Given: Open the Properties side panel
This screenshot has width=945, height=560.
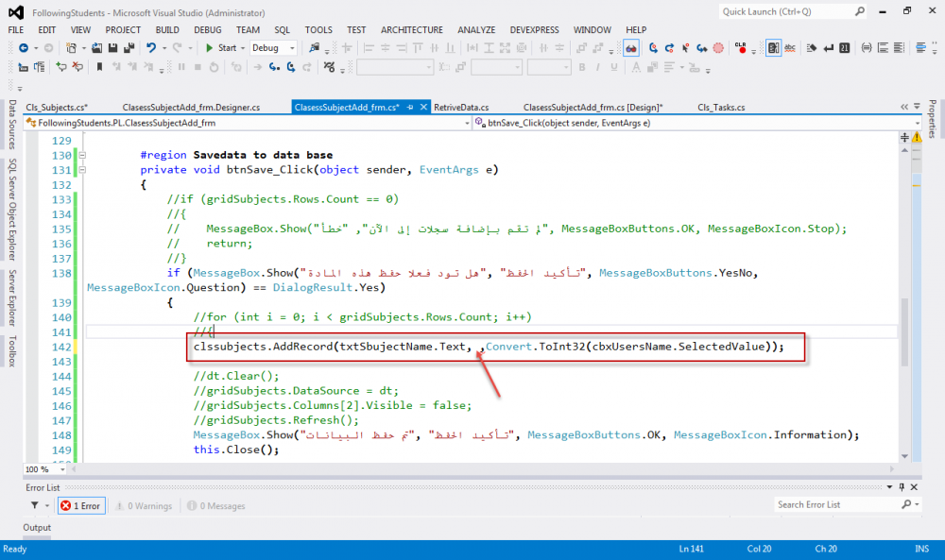Looking at the screenshot, I should tap(933, 119).
